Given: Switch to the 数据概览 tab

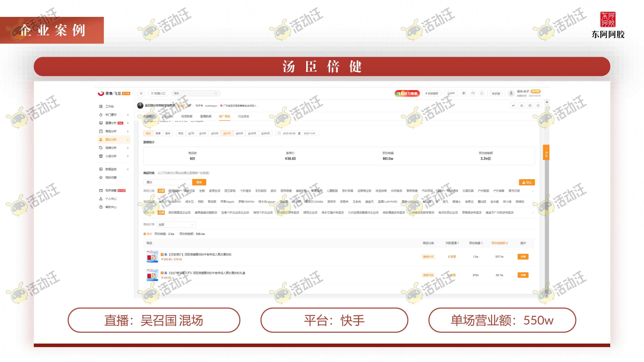Looking at the screenshot, I should (x=149, y=116).
